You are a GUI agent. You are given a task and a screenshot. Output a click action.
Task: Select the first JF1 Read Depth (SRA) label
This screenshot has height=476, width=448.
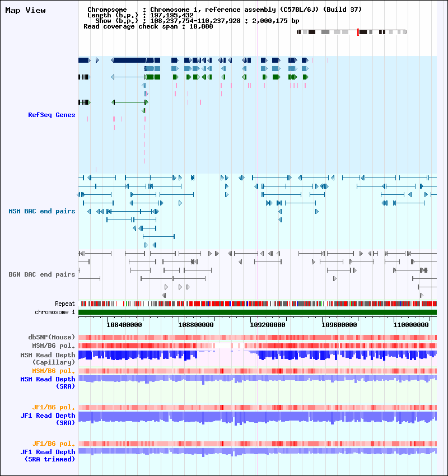click(x=48, y=419)
